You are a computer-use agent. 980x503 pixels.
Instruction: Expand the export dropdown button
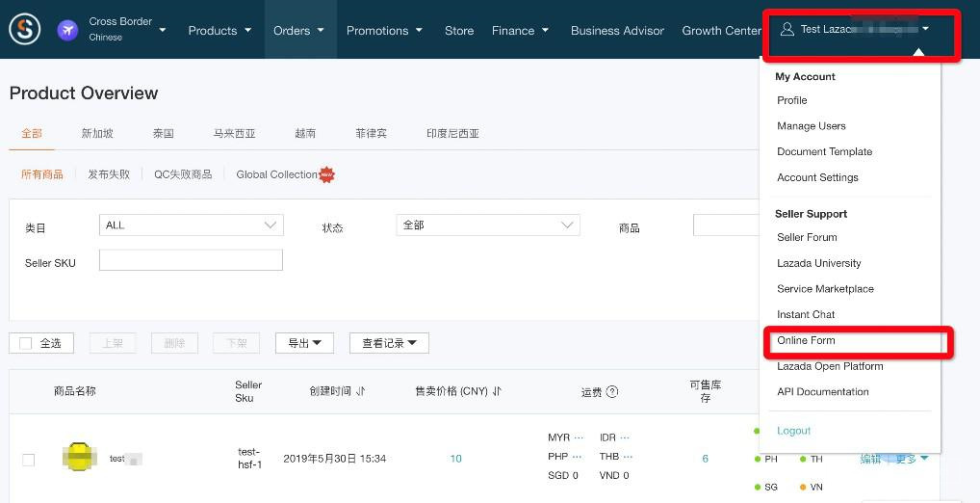(x=304, y=343)
